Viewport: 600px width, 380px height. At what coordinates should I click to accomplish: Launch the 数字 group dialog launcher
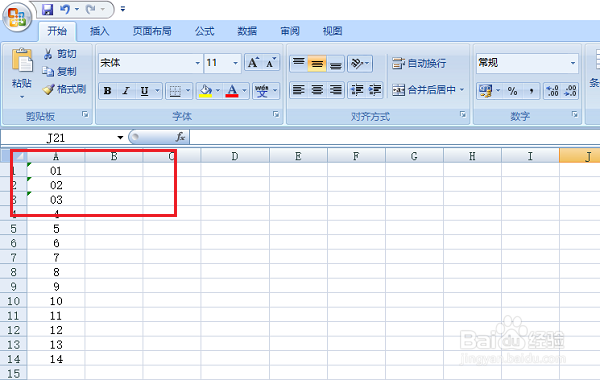coord(574,114)
